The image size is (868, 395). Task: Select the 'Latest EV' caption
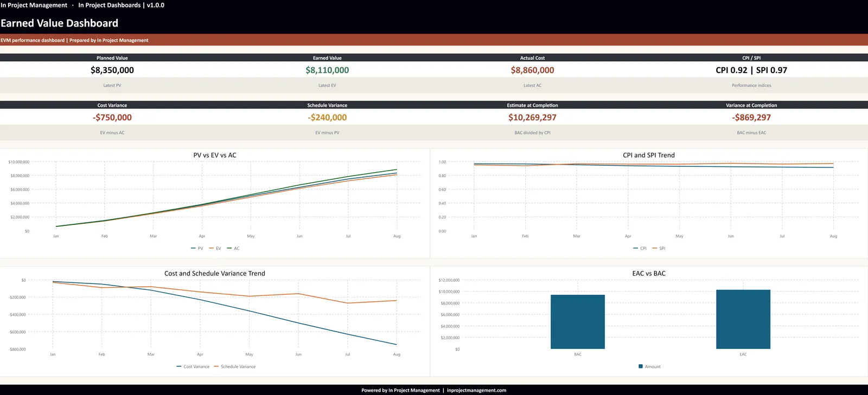[x=327, y=86]
